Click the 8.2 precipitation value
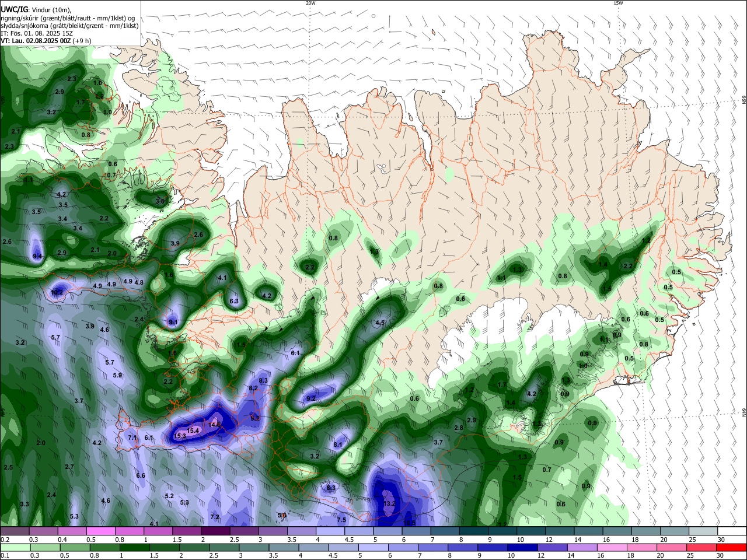The height and width of the screenshot is (560, 747). [253, 388]
